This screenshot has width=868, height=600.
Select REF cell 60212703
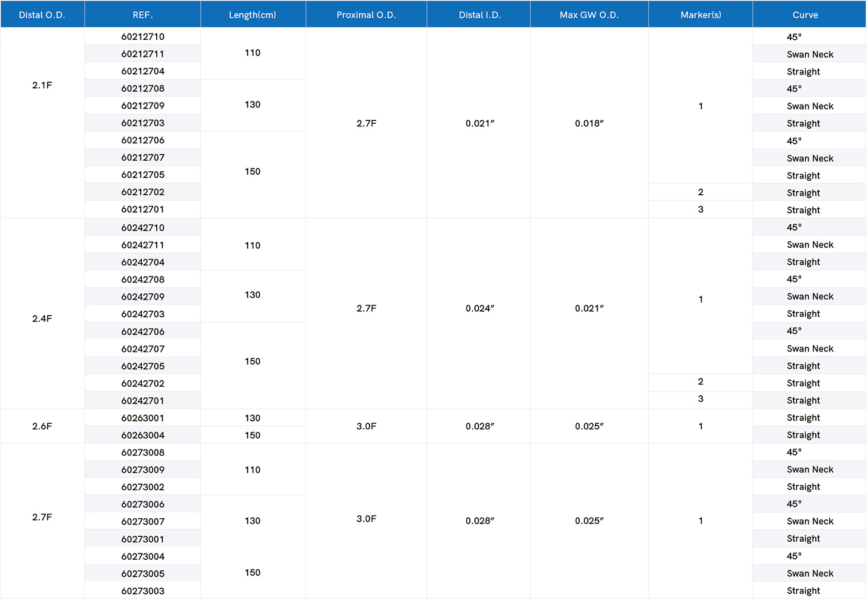(143, 123)
